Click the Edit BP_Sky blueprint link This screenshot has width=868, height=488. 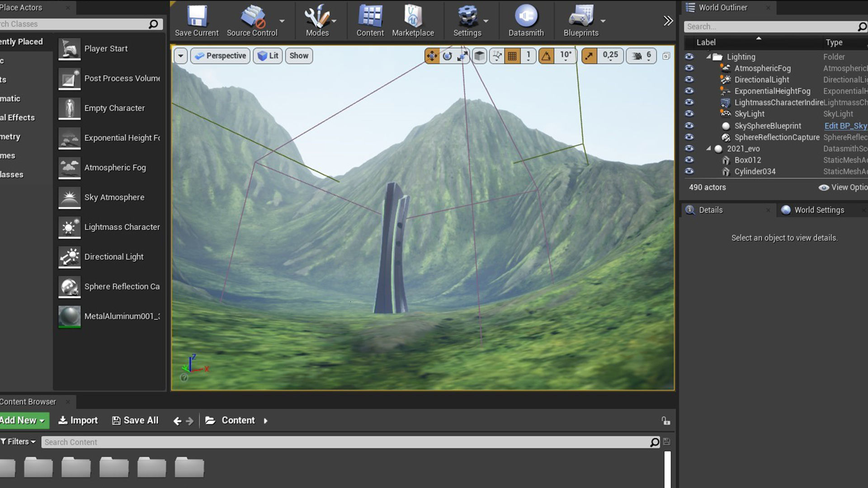tap(845, 126)
